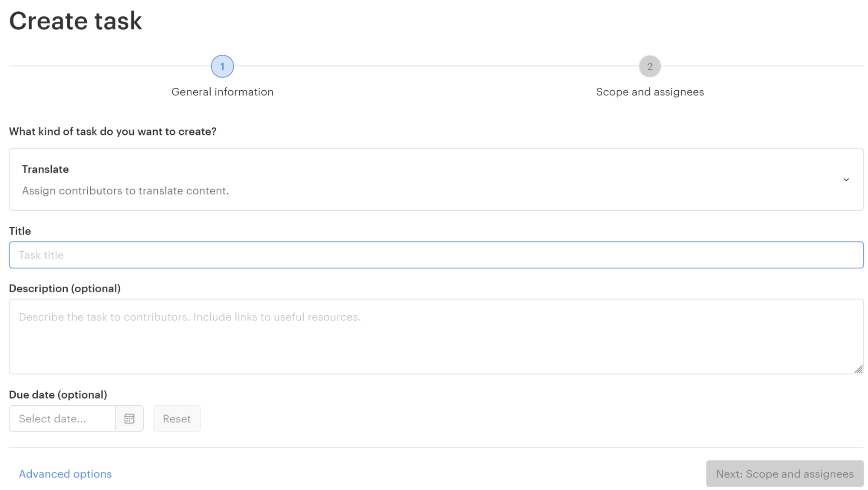Click the Title field label
868x490 pixels.
coord(20,231)
